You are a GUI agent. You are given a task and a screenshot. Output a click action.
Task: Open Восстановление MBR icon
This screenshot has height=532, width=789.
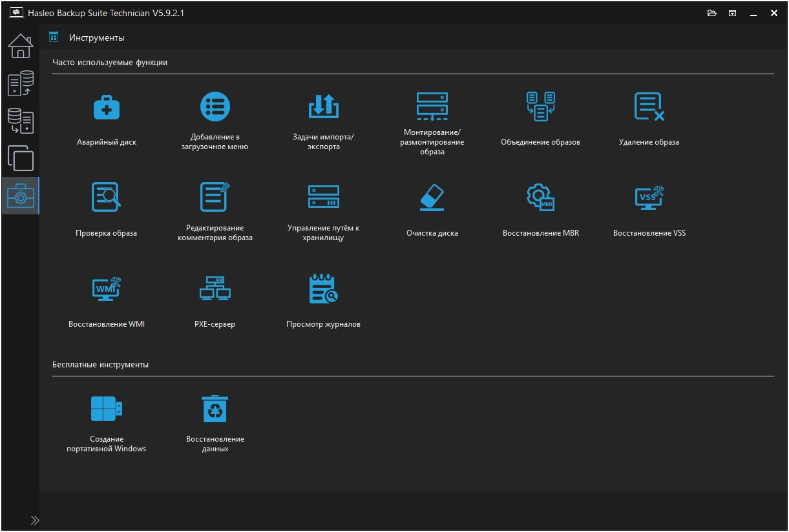click(x=541, y=197)
